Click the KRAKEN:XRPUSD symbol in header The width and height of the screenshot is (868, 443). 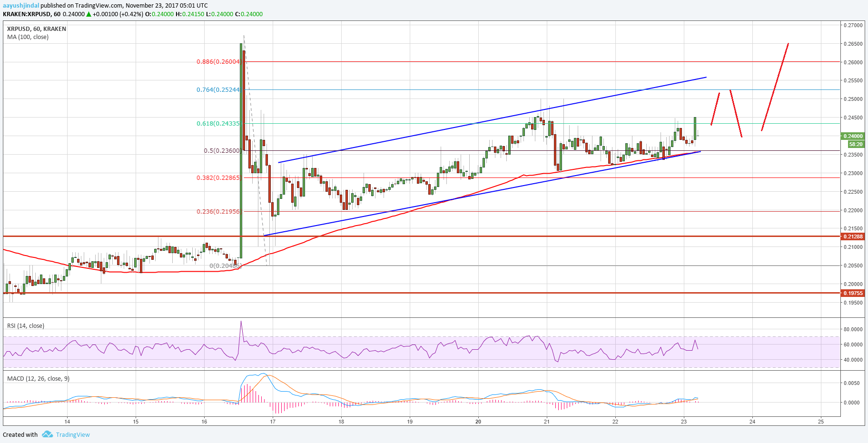point(27,14)
